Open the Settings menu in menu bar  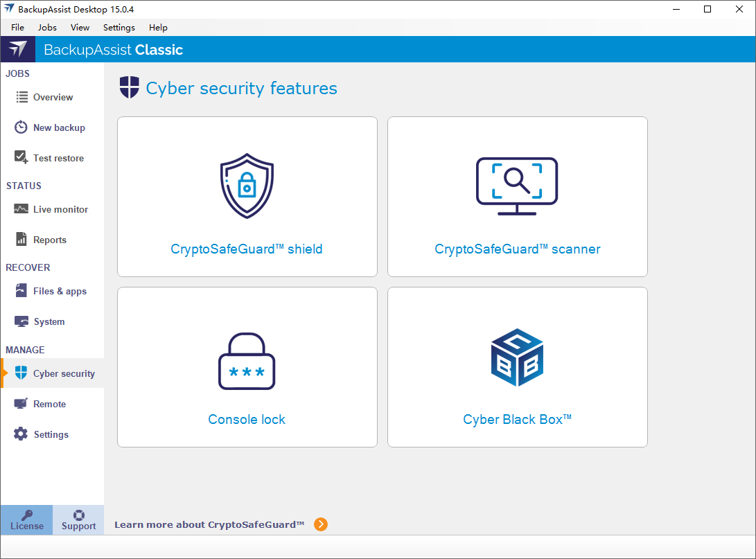pyautogui.click(x=119, y=28)
